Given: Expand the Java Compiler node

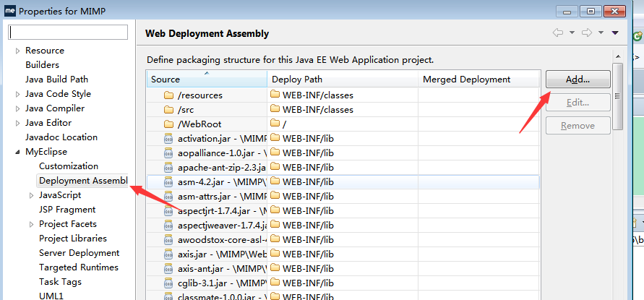Looking at the screenshot, I should point(17,108).
